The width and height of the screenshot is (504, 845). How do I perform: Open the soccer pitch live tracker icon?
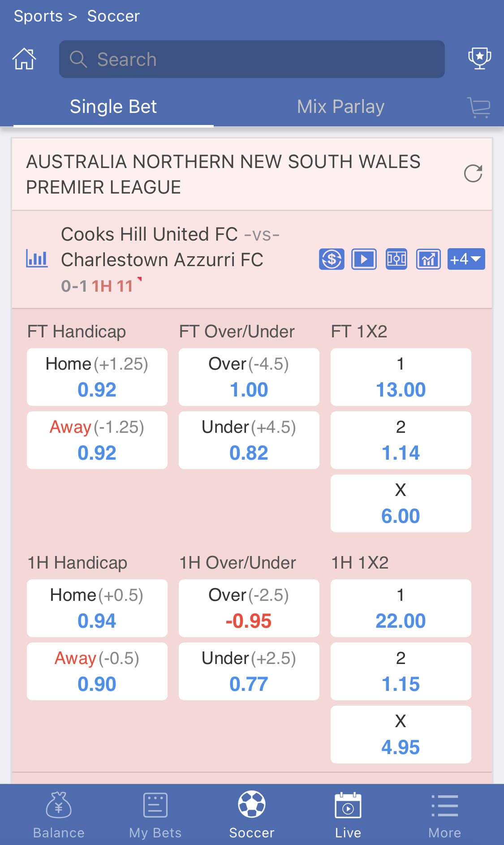396,259
